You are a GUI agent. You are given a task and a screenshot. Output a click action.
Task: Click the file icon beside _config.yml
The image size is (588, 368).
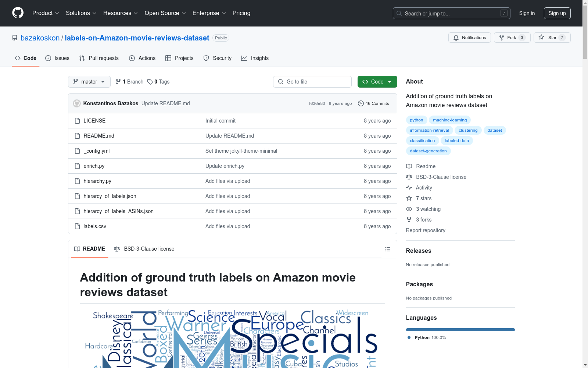click(x=77, y=151)
